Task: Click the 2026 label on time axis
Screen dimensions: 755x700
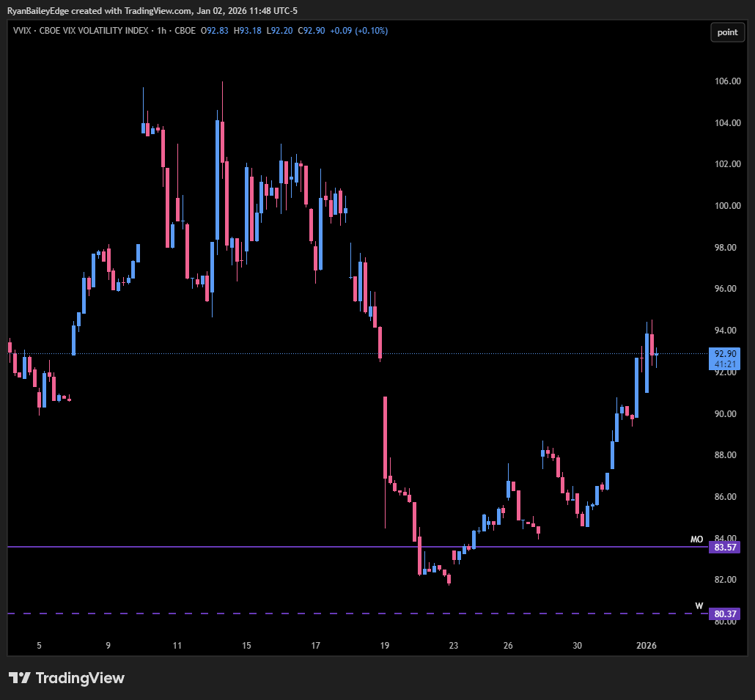Action: coord(647,646)
